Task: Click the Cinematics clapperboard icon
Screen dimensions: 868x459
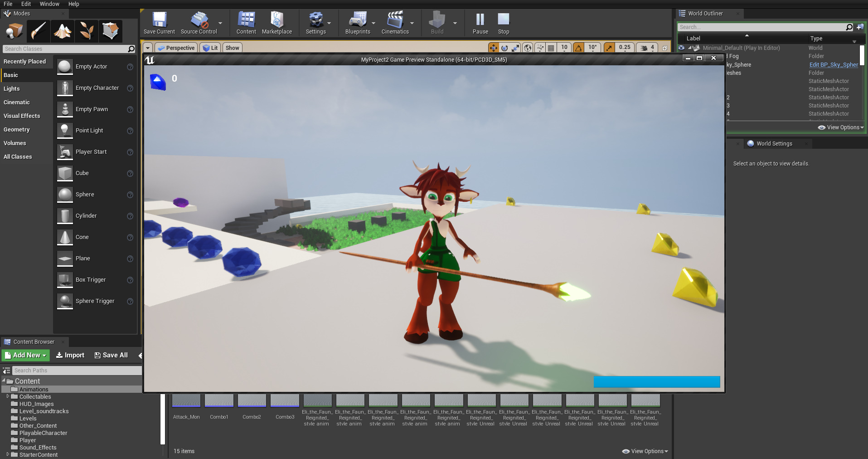Action: coord(395,20)
